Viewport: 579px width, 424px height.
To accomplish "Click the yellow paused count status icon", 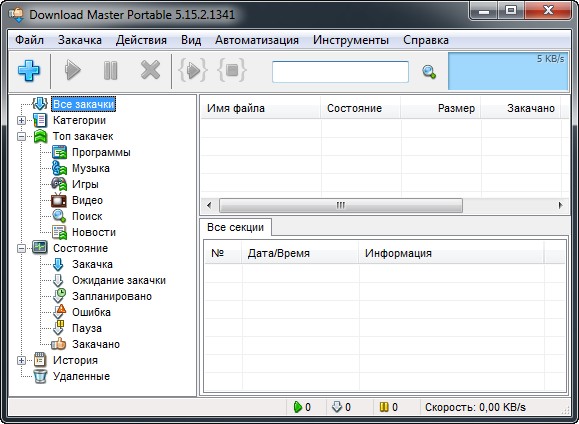I will pyautogui.click(x=384, y=407).
